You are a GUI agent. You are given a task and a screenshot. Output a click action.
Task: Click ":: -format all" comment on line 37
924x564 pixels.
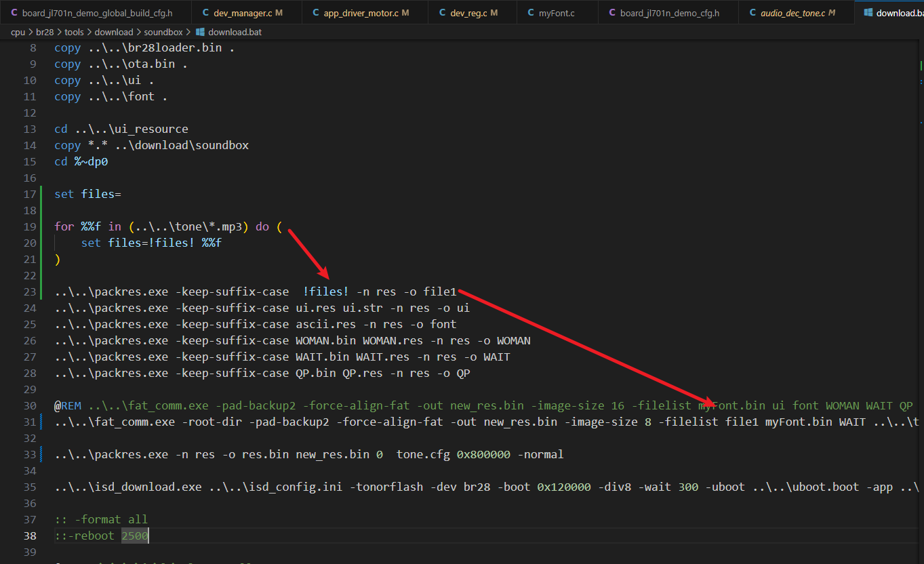click(101, 519)
